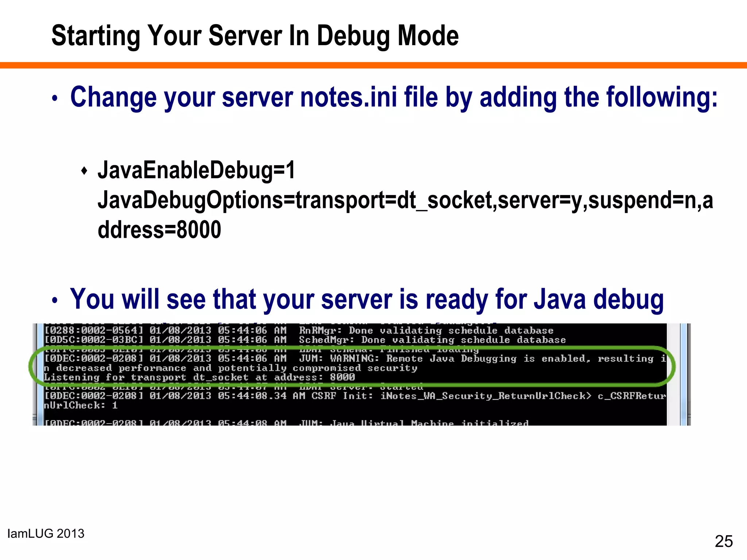Click the 'IamLUG 2013' footer text

click(46, 534)
